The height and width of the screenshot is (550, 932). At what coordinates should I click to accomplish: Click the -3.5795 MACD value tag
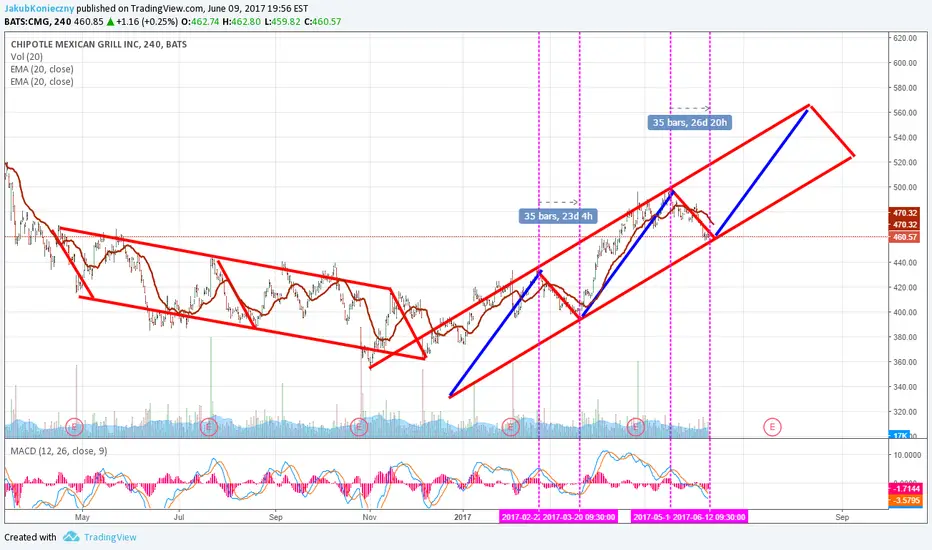click(x=905, y=500)
